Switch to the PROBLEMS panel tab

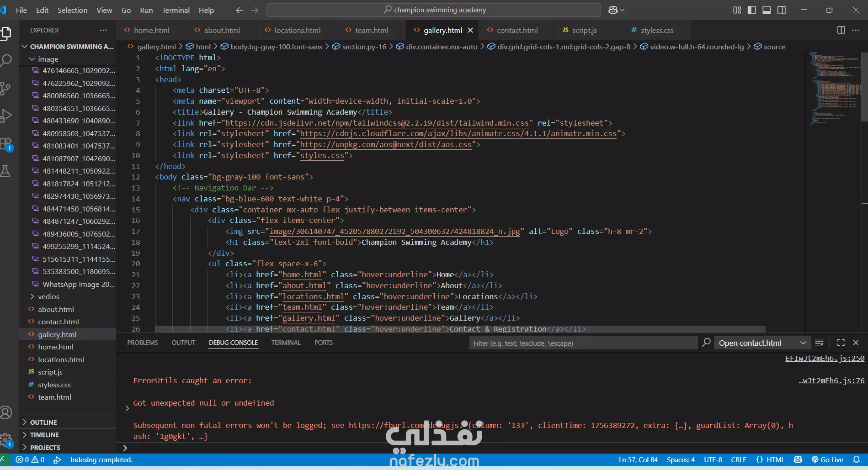(x=143, y=343)
